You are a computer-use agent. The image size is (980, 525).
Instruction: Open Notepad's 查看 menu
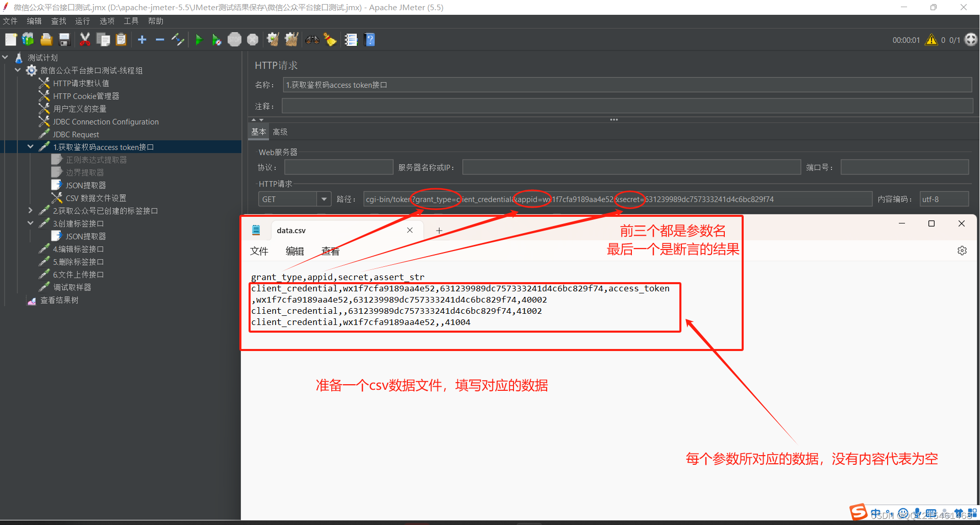330,251
